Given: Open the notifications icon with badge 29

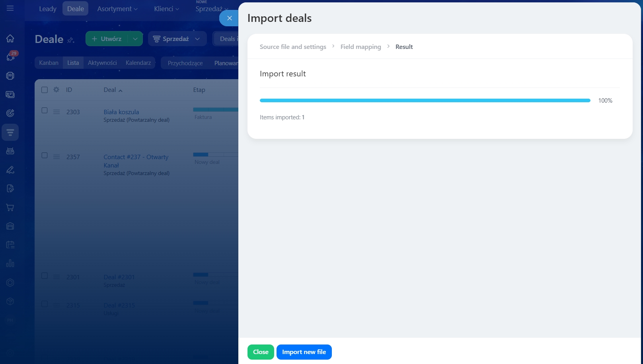Looking at the screenshot, I should click(11, 57).
